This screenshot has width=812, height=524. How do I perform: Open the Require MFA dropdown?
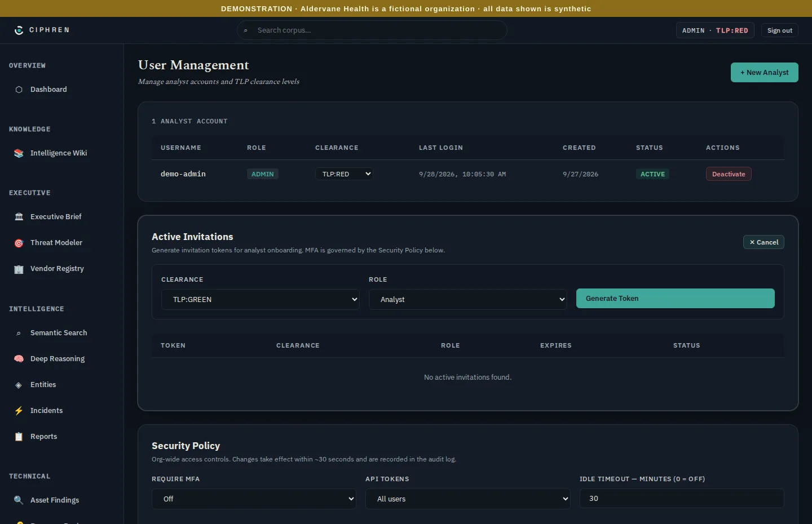(x=254, y=499)
